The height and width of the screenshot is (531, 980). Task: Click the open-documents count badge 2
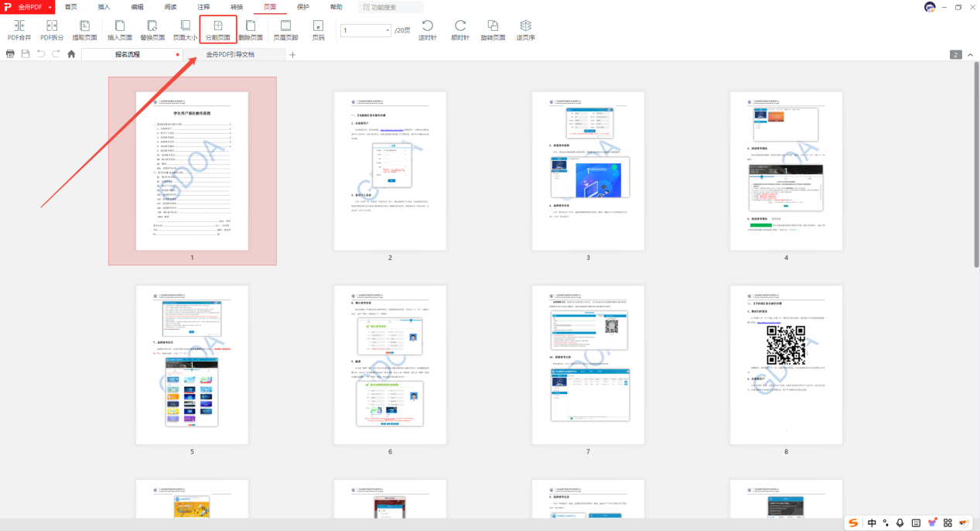[956, 54]
